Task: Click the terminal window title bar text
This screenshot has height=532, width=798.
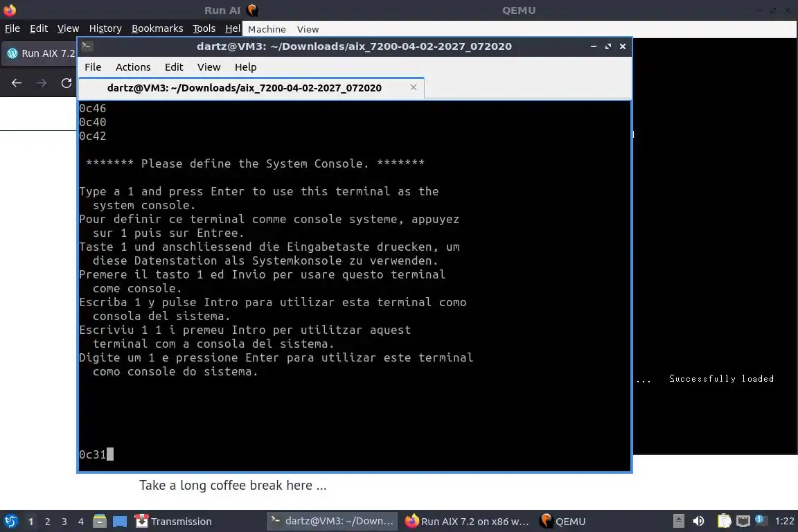Action: 354,46
